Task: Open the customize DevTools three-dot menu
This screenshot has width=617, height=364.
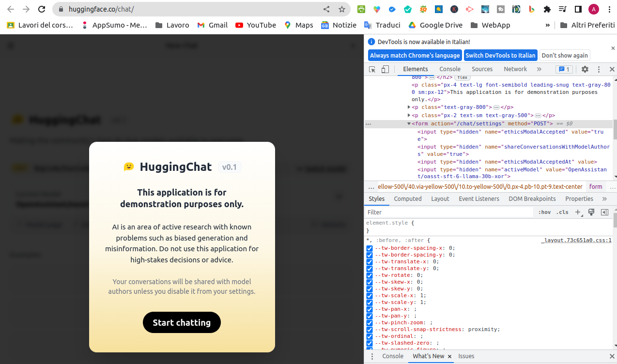Action: pos(599,69)
